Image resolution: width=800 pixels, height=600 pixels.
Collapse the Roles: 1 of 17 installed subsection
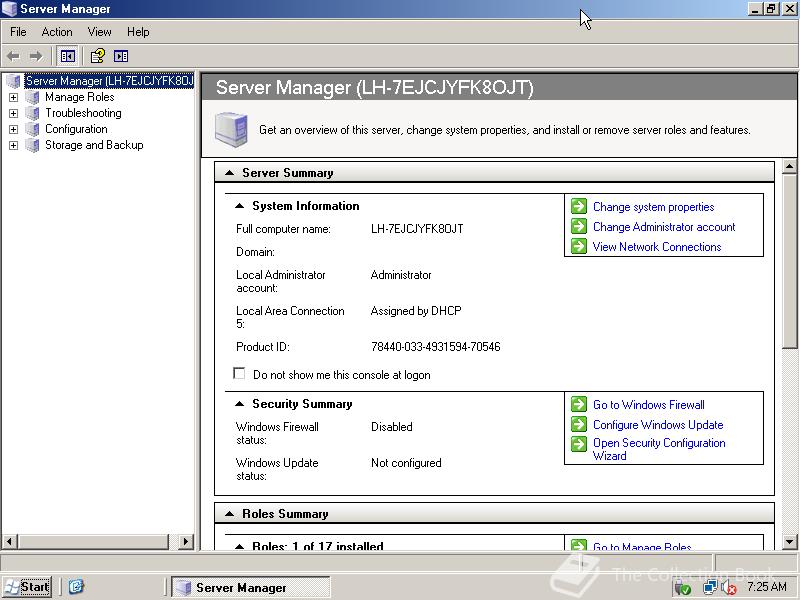[239, 546]
